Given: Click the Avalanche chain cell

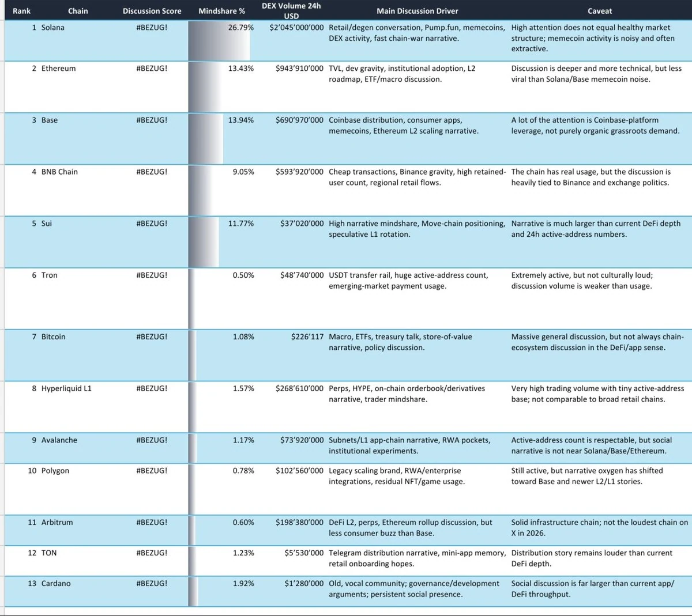Looking at the screenshot, I should coord(59,440).
